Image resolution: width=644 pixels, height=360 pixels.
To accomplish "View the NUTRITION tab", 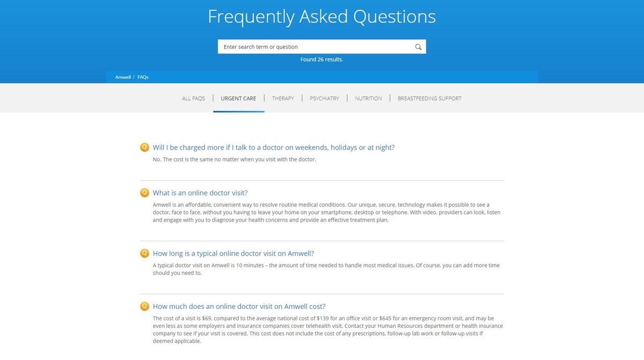I will 368,98.
